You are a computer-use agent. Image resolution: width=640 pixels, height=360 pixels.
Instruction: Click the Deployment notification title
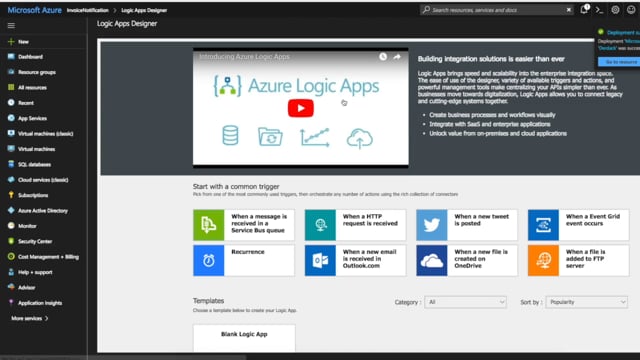click(x=623, y=32)
